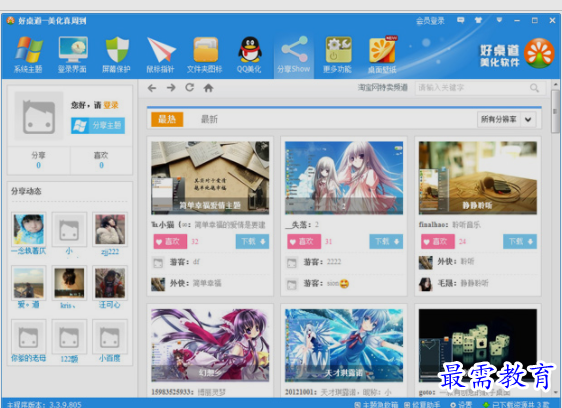The width and height of the screenshot is (562, 408).
Task: Select the 最热 tab
Action: click(167, 119)
